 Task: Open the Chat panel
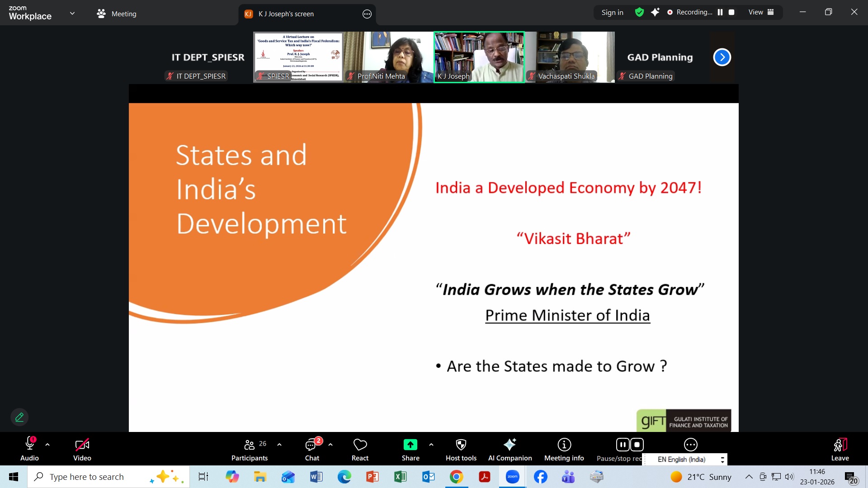tap(311, 445)
